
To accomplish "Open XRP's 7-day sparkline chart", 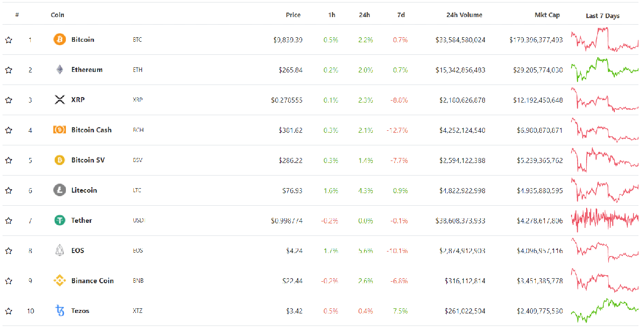I will click(605, 100).
